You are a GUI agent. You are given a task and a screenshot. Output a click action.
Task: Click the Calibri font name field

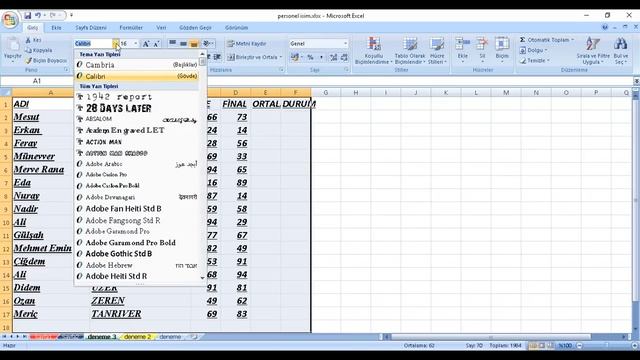point(93,43)
